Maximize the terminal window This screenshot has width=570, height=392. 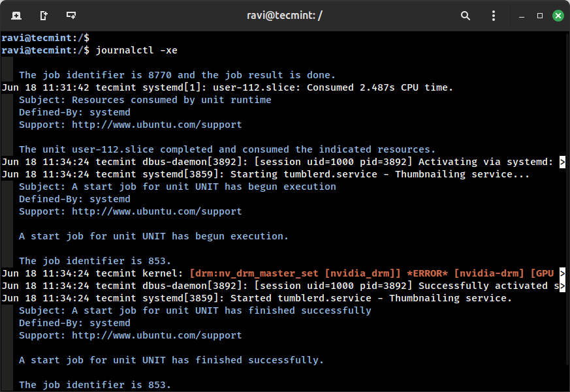540,15
